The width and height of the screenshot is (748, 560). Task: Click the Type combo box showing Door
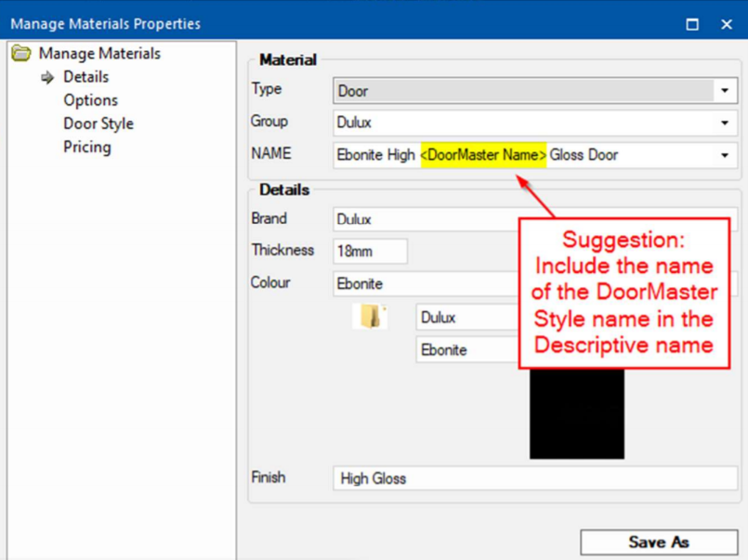coord(535,91)
